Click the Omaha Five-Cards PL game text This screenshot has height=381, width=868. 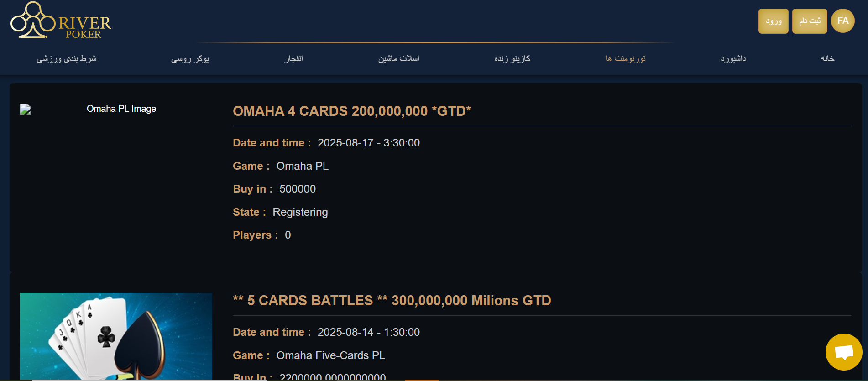point(330,355)
